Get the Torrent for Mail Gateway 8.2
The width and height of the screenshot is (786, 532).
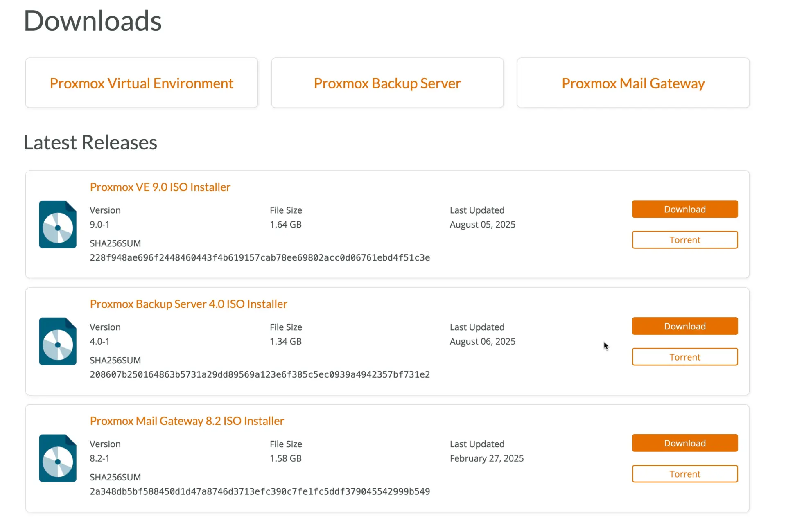click(684, 473)
